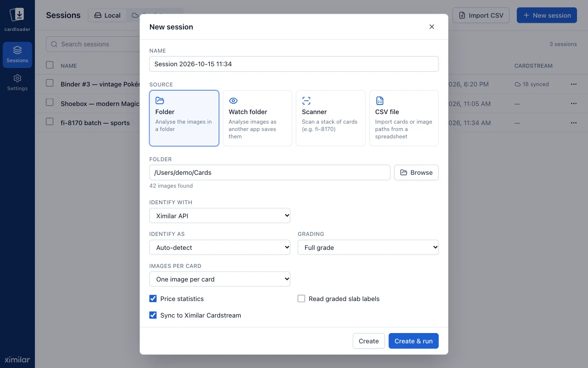
Task: Switch to the Local tab
Action: pyautogui.click(x=107, y=15)
